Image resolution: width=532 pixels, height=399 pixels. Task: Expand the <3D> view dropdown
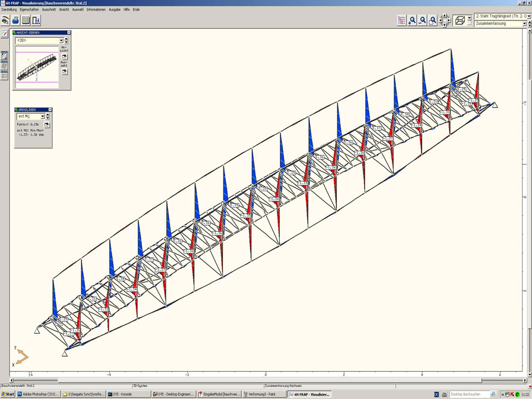pos(62,40)
